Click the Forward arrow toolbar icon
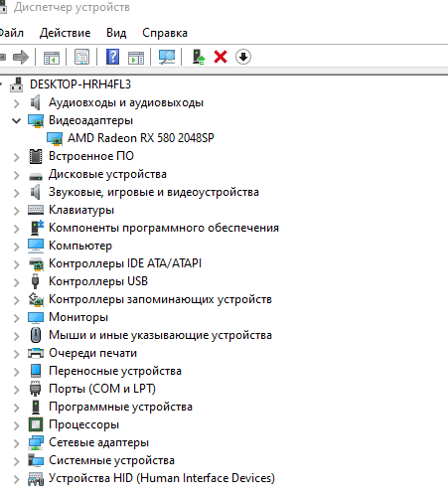Viewport: 448px width, 501px height. 21,57
